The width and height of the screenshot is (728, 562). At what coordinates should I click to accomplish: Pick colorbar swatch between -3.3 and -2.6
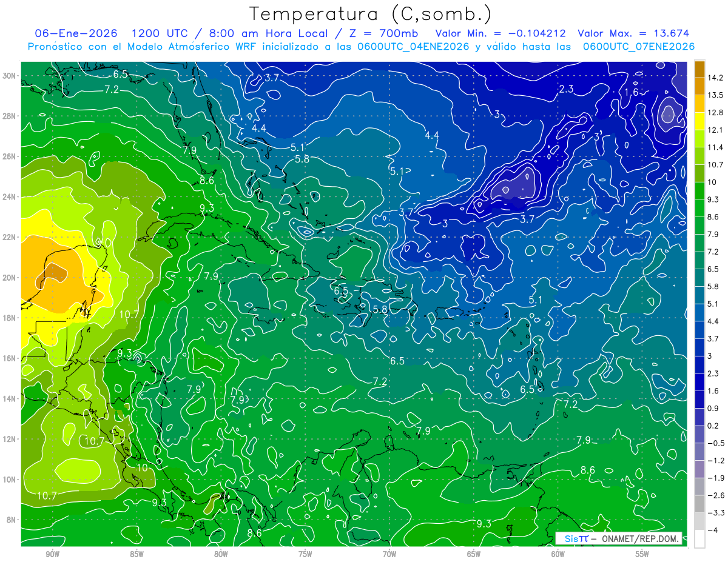click(x=699, y=504)
